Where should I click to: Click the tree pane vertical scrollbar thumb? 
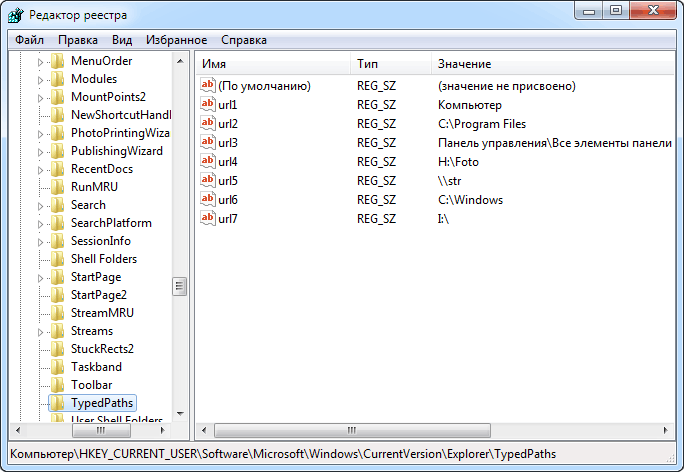point(179,287)
